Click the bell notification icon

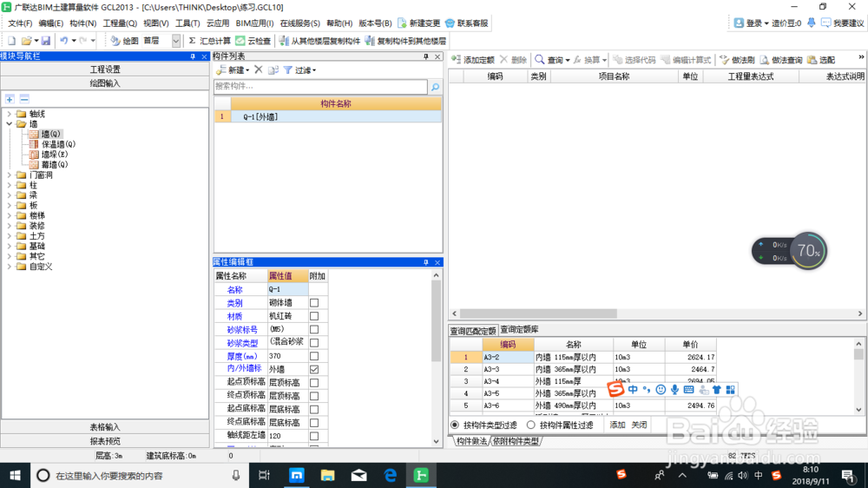click(811, 23)
